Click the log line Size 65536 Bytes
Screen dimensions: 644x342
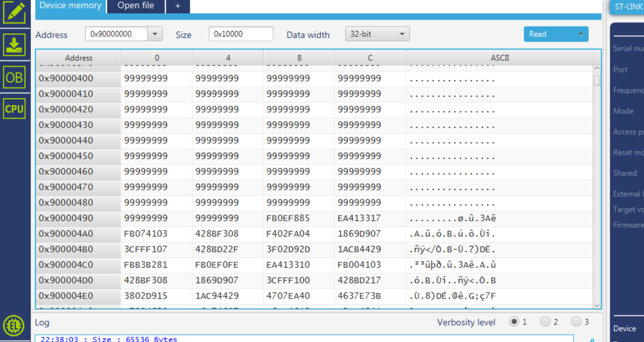click(x=109, y=339)
